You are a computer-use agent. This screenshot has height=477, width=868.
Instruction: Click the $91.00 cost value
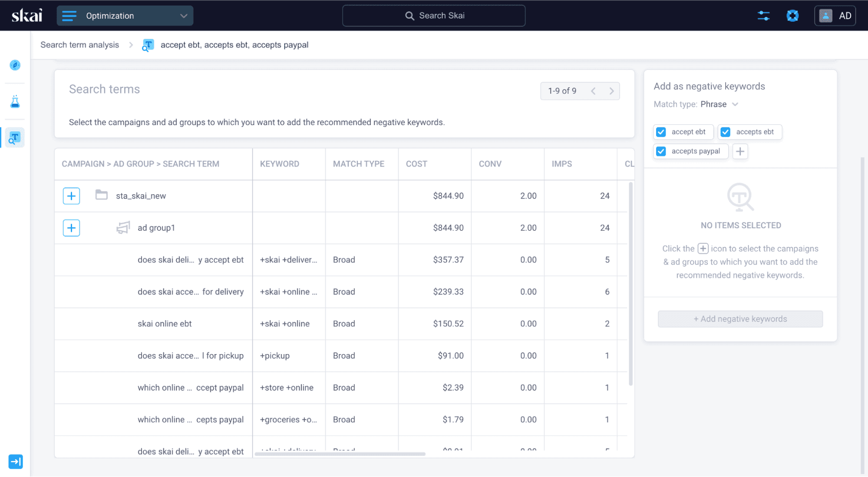click(451, 356)
